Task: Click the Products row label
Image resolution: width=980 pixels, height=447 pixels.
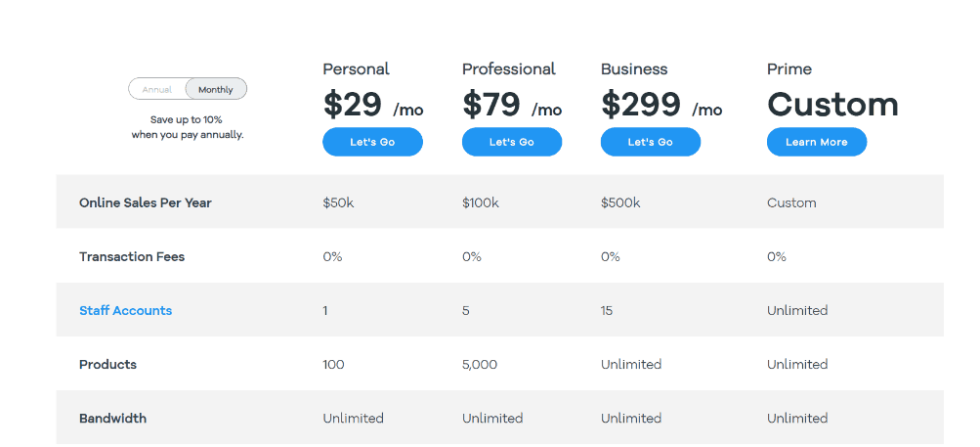Action: (x=107, y=365)
